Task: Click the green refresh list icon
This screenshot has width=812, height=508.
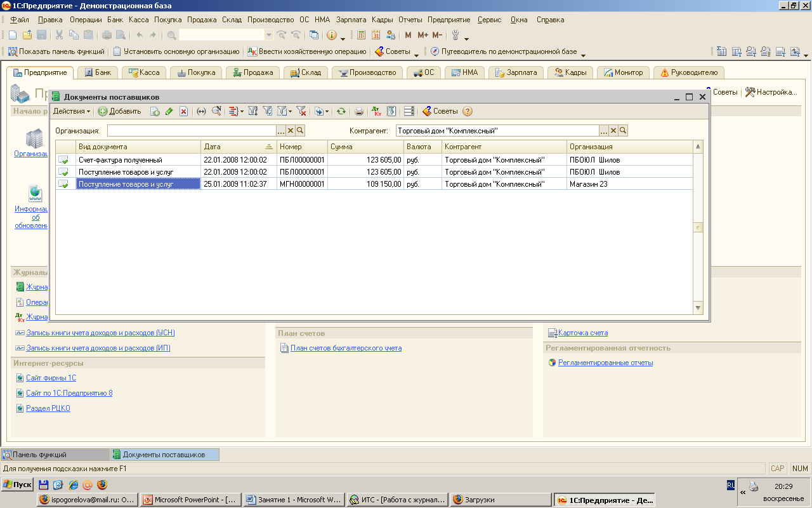Action: [x=341, y=111]
